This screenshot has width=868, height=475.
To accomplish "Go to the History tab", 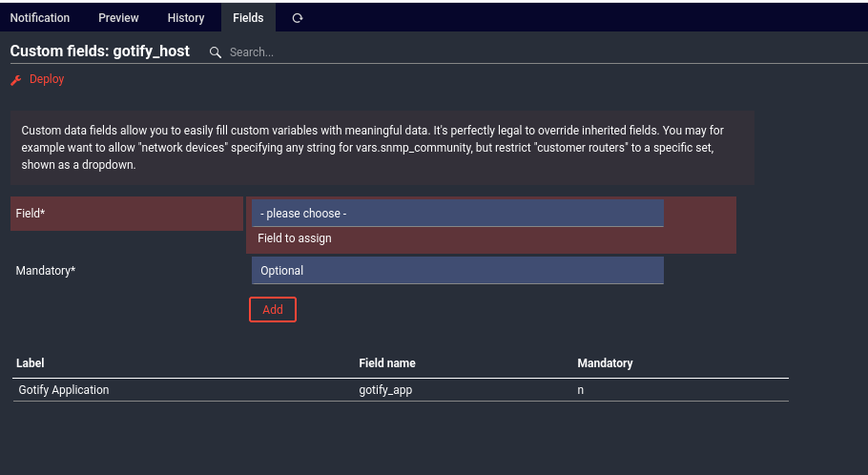I will 186,18.
